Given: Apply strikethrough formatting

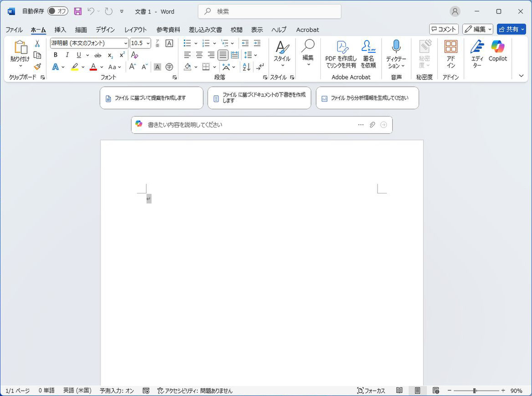Looking at the screenshot, I should (98, 55).
